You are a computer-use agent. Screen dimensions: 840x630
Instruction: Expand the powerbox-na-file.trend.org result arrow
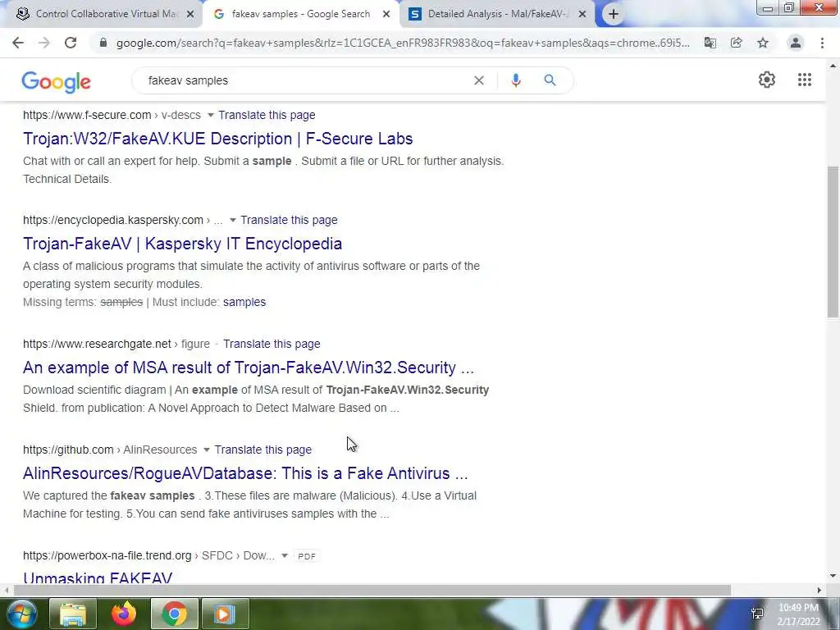point(285,556)
